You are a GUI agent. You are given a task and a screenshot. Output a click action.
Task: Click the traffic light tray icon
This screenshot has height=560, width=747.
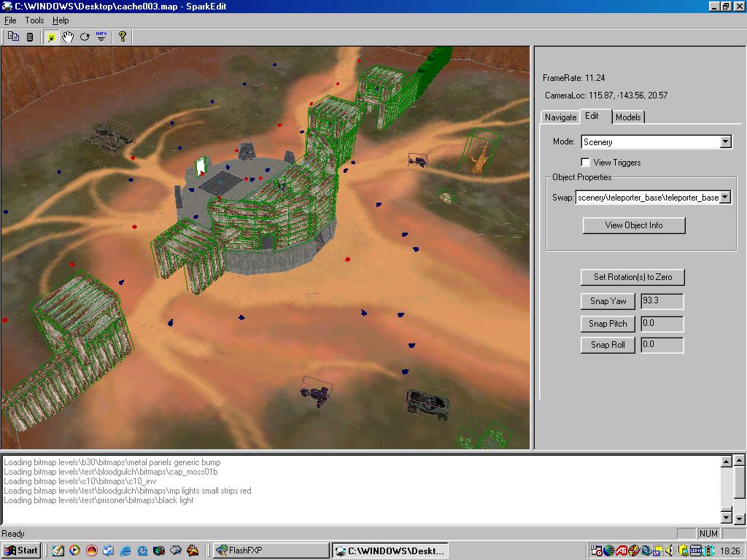[x=708, y=551]
